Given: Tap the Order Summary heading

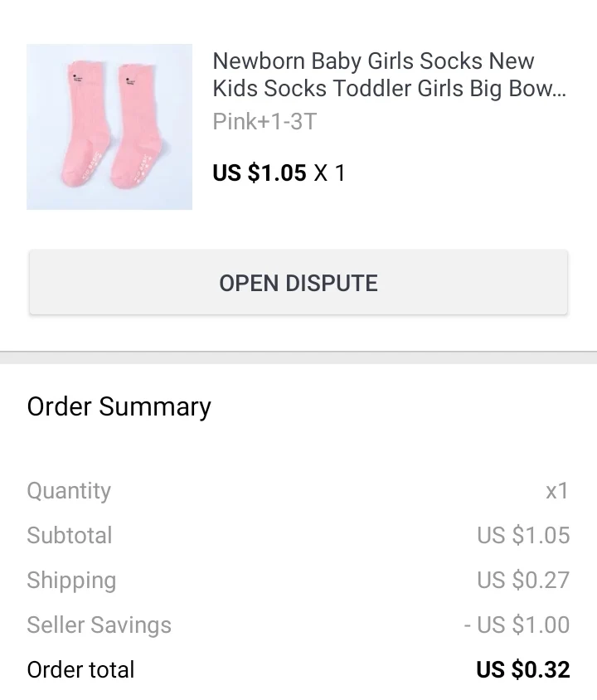Looking at the screenshot, I should coord(119,406).
